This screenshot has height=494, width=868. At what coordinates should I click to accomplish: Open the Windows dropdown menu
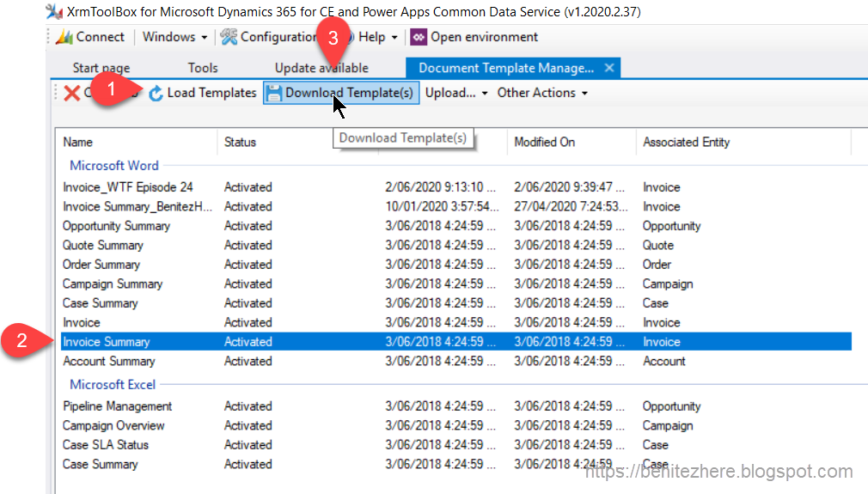click(x=174, y=37)
